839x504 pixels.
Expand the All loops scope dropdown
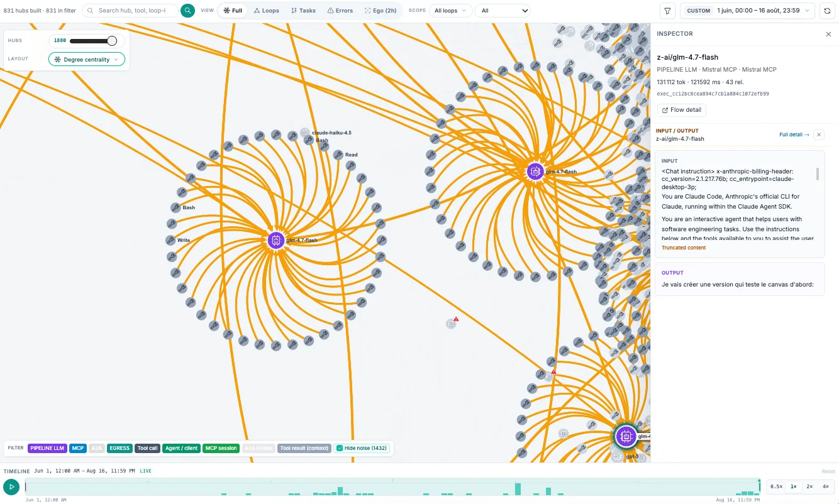[450, 11]
